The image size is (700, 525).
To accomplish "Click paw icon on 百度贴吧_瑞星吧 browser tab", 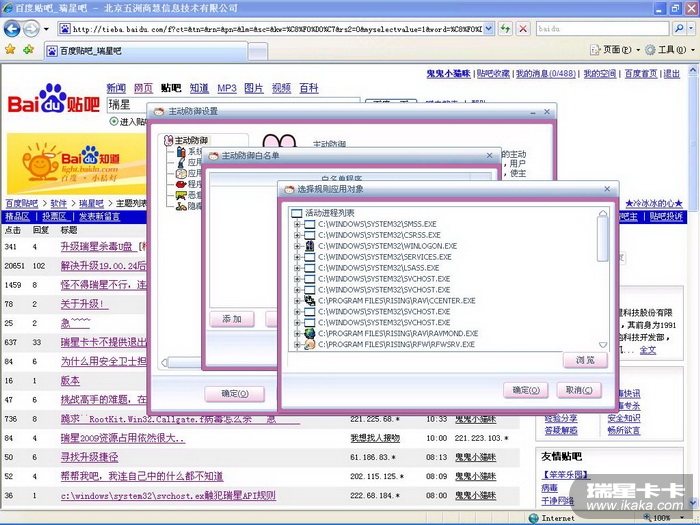I will coord(52,51).
